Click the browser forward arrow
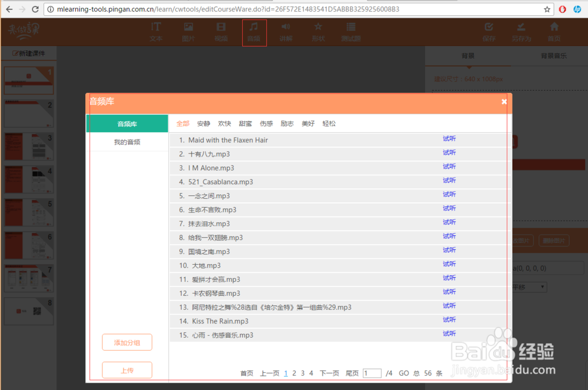Image resolution: width=588 pixels, height=390 pixels. click(x=22, y=9)
